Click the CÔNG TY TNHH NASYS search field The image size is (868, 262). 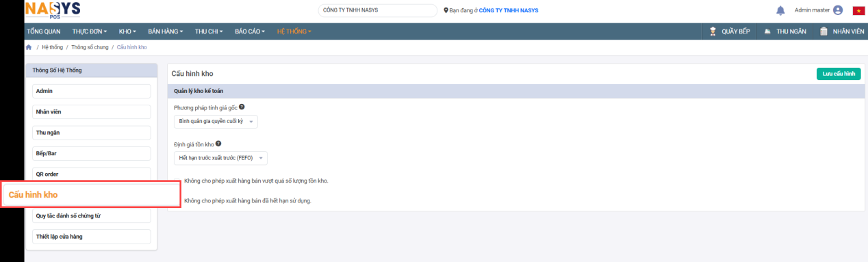click(377, 10)
